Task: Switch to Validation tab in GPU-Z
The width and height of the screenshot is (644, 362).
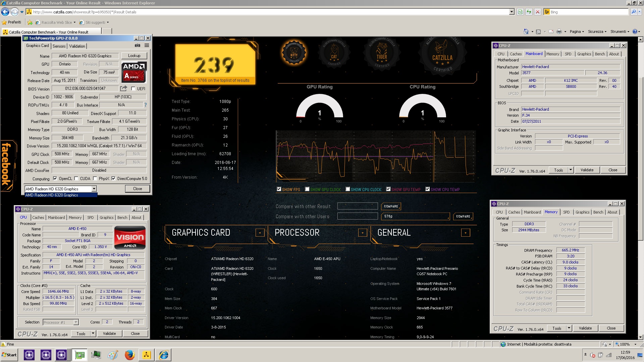Action: [77, 46]
